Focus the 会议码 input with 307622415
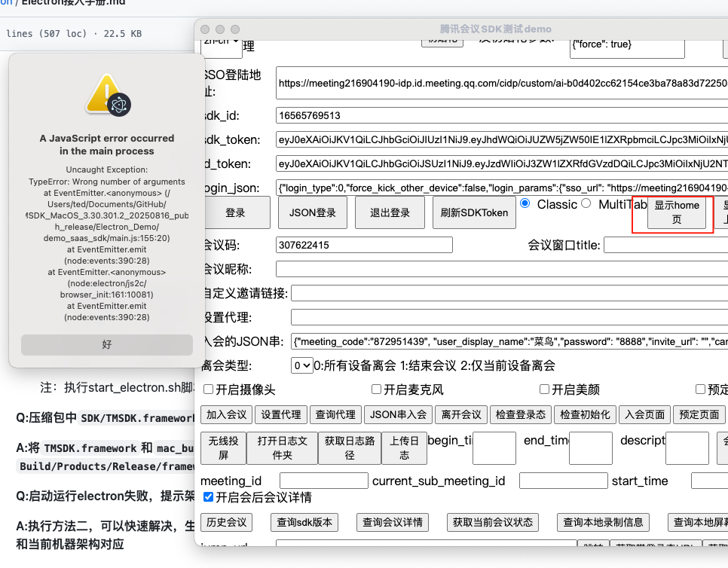 (365, 245)
